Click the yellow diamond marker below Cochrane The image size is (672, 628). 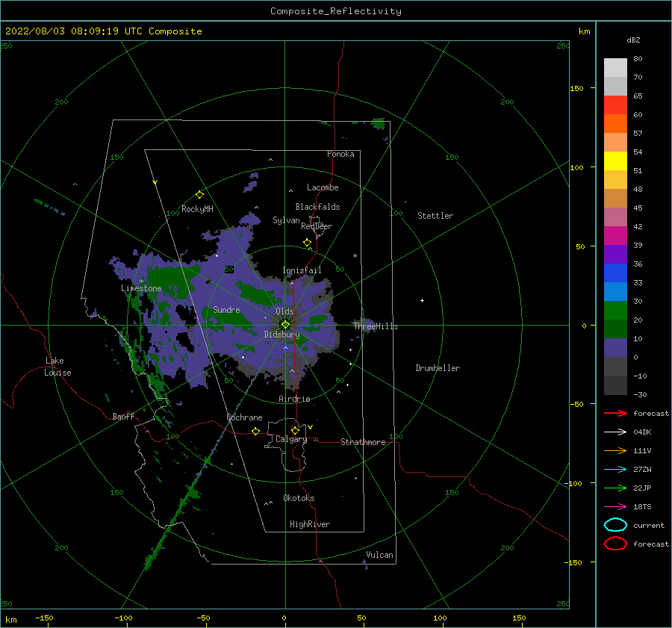tap(256, 431)
